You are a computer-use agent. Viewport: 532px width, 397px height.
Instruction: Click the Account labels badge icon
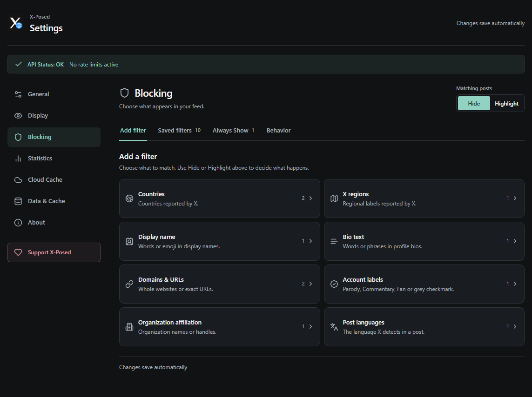(x=334, y=284)
